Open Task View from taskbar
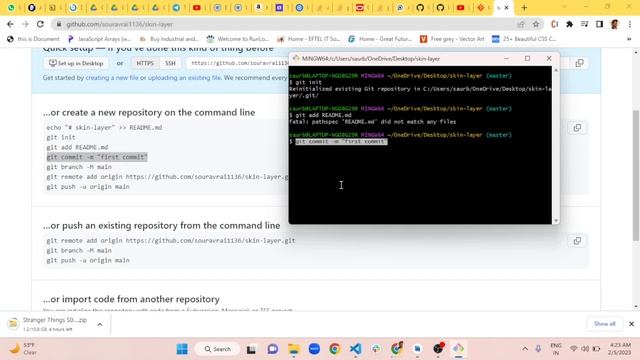Image resolution: width=640 pixels, height=360 pixels. click(x=251, y=349)
